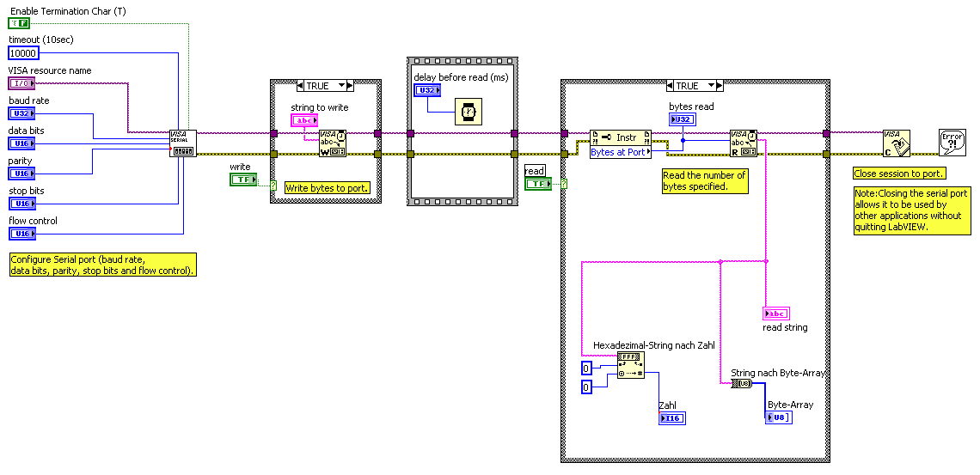The width and height of the screenshot is (980, 475).
Task: Click the String nach Byte-Array label
Action: pyautogui.click(x=778, y=373)
